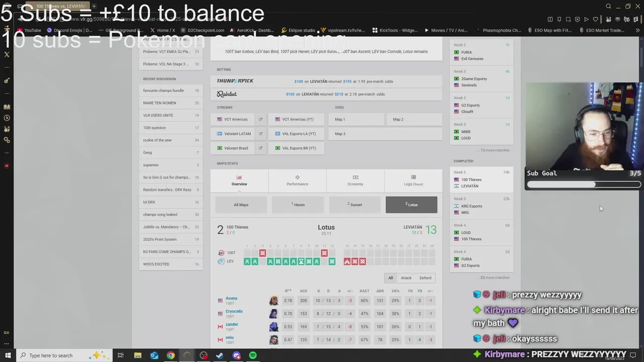
Task: Open the Map 1 VOD
Action: coord(356,119)
